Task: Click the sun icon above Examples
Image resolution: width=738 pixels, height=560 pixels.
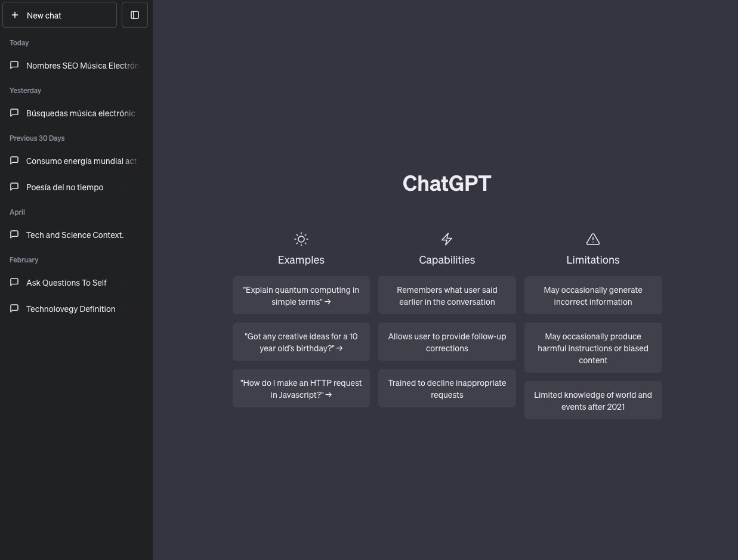Action: tap(301, 239)
